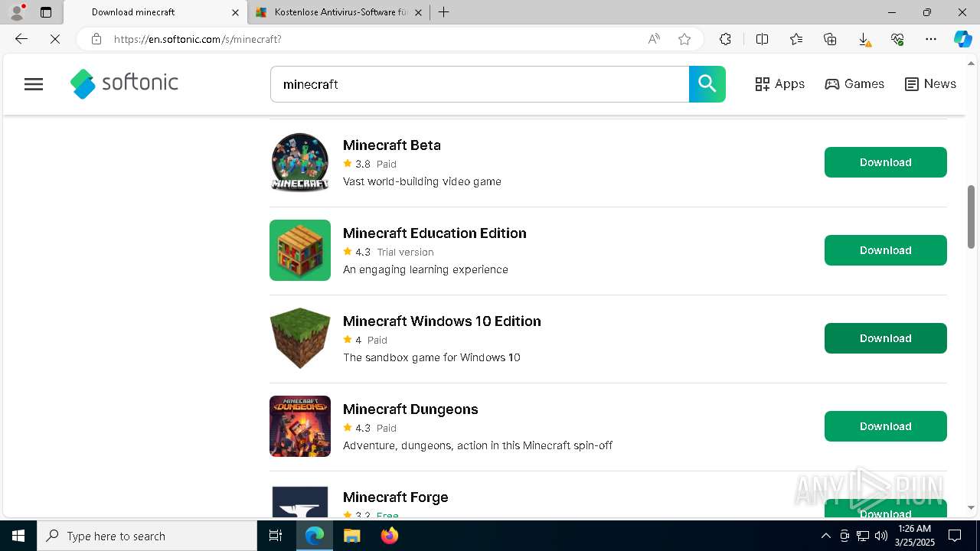Viewport: 980px width, 551px height.
Task: Download Minecraft Dungeons
Action: [x=885, y=426]
